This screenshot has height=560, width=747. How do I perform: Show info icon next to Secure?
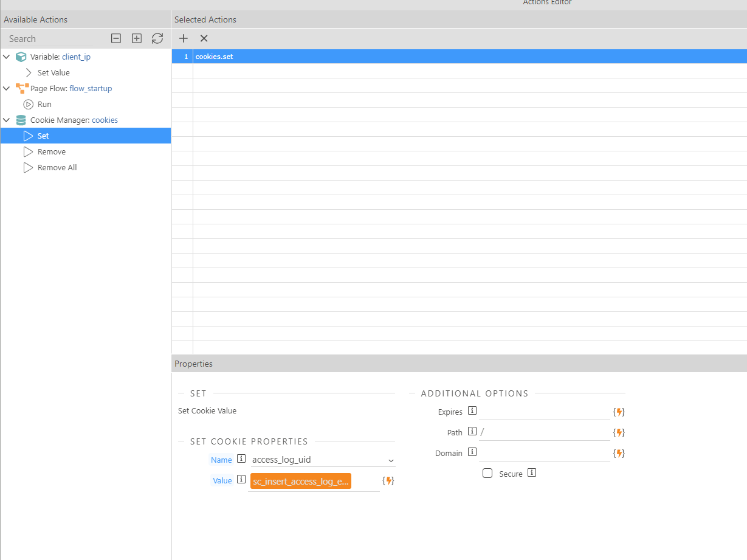[x=532, y=472]
